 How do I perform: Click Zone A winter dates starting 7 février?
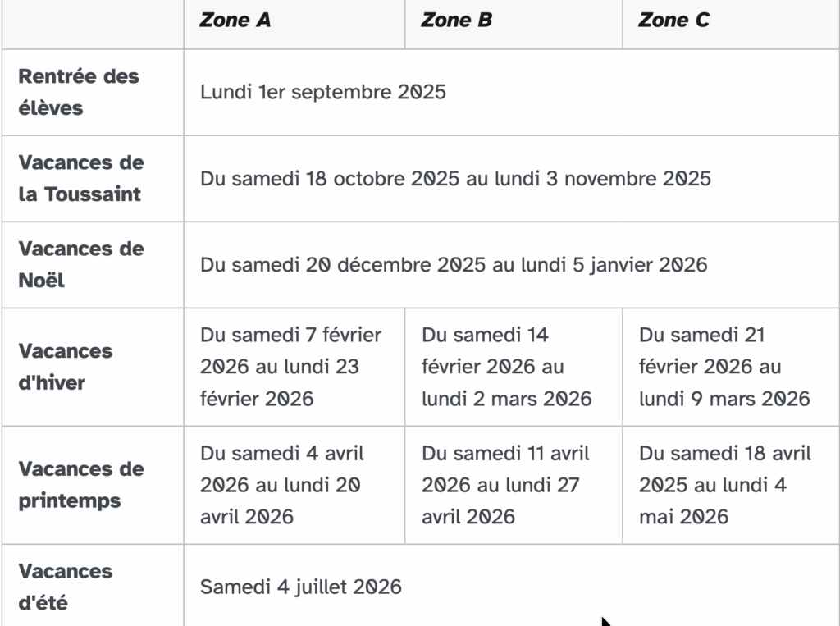291,367
